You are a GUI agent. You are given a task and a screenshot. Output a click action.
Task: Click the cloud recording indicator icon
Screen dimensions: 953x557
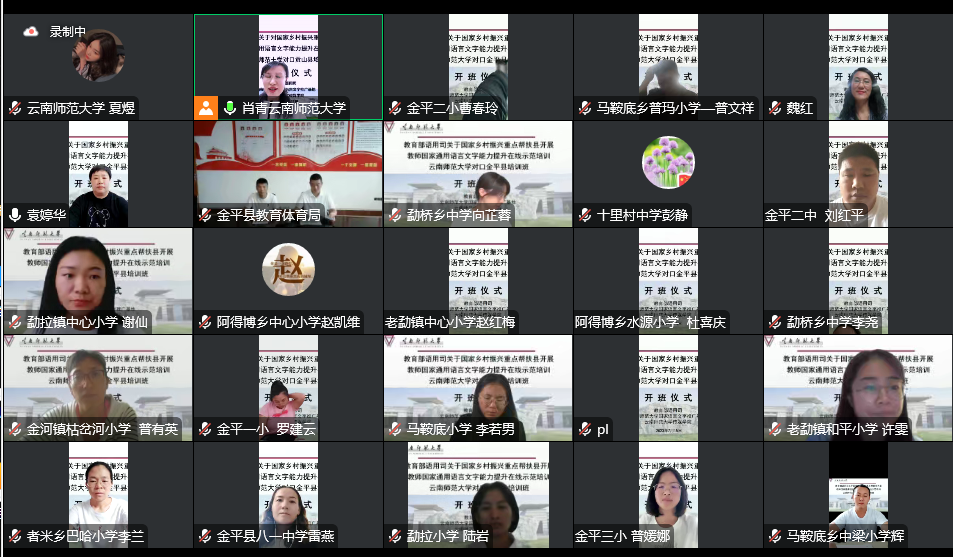[31, 32]
